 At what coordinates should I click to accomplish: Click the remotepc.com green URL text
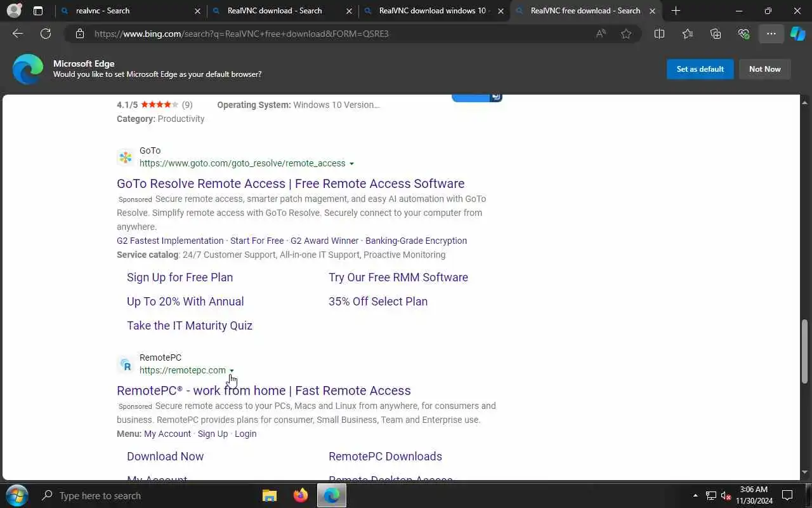pos(183,370)
